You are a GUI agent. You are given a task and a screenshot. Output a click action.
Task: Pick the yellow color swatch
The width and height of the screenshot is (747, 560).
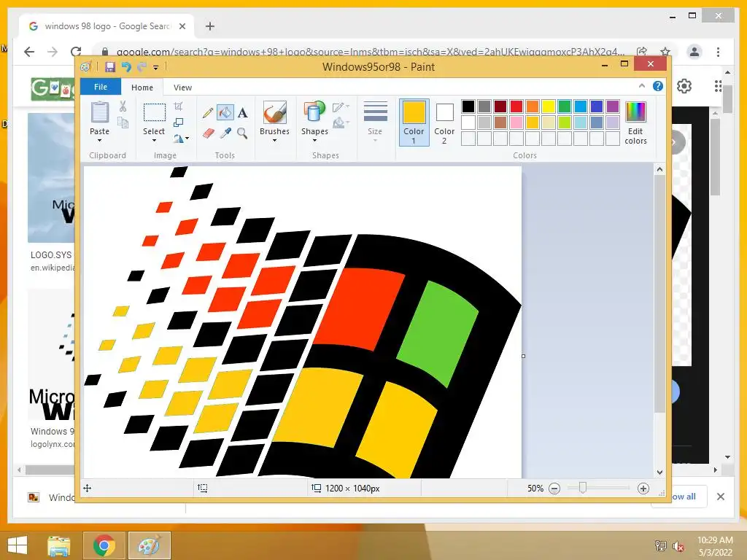pos(549,106)
